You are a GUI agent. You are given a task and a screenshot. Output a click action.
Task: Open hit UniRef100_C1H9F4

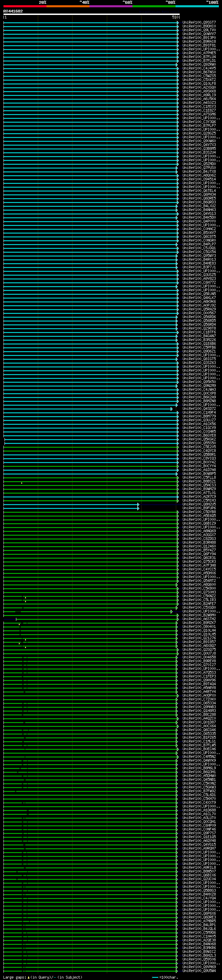pyautogui.click(x=199, y=412)
